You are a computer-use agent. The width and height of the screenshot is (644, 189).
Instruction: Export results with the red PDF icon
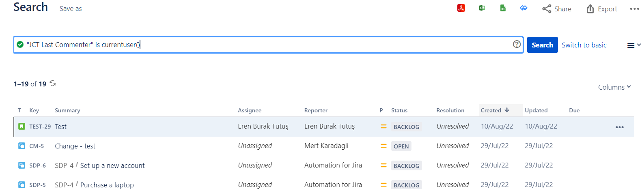click(461, 8)
